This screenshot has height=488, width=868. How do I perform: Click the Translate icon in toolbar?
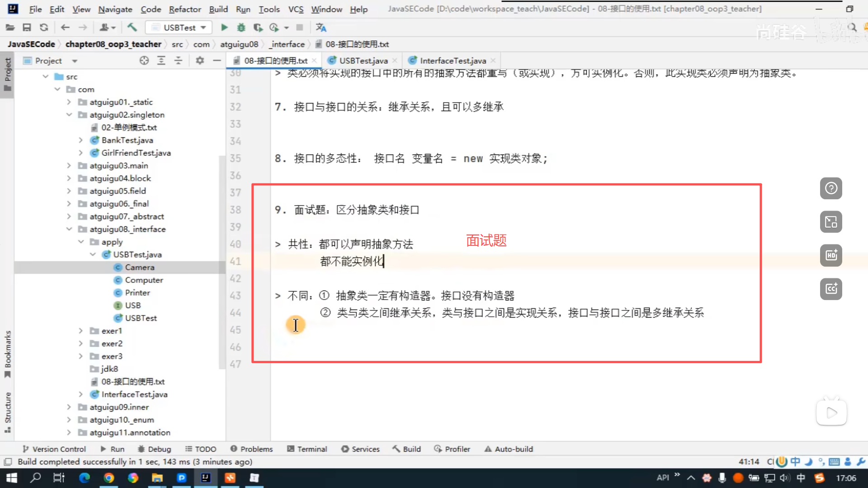click(x=321, y=28)
